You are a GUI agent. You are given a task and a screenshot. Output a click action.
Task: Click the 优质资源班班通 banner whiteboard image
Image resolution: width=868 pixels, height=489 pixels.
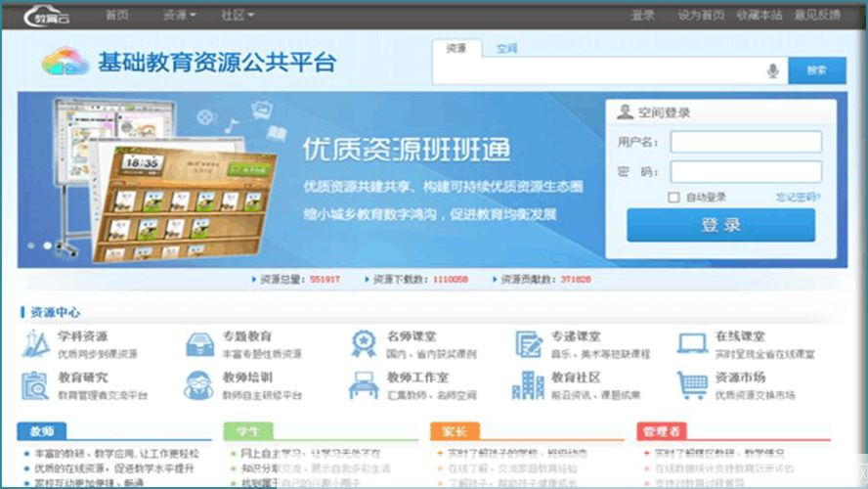165,180
